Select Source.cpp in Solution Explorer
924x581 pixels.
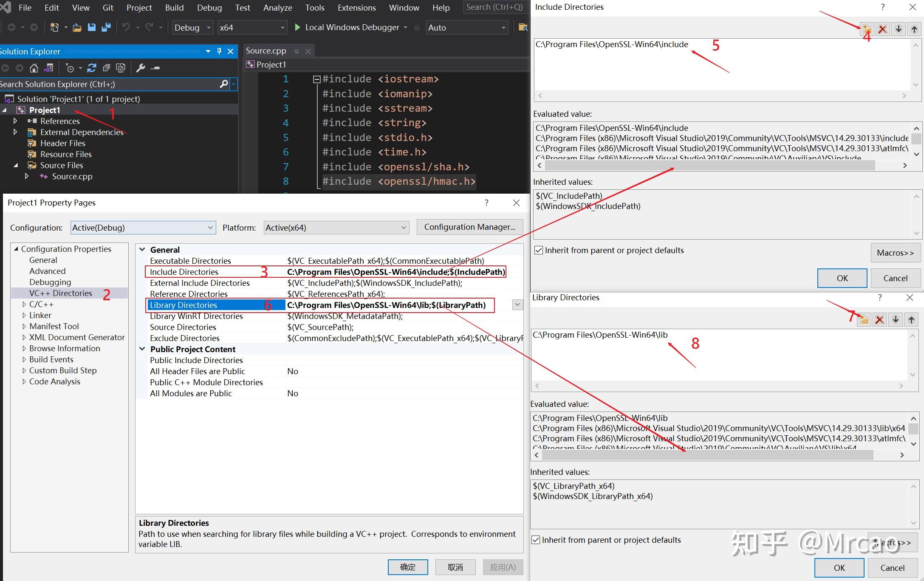coord(72,176)
